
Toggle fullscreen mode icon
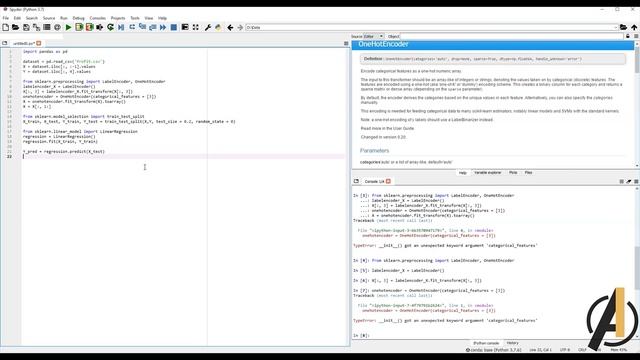[196, 27]
